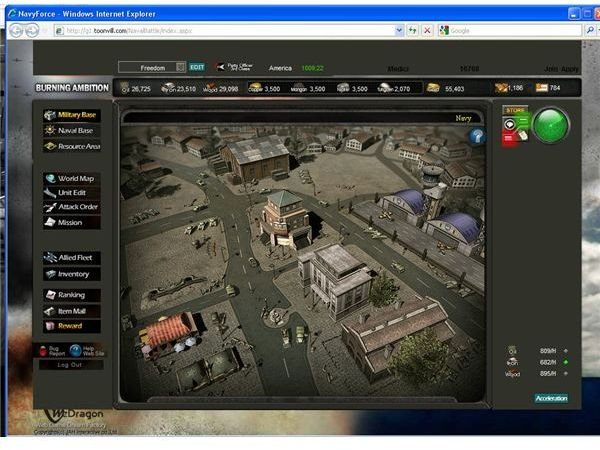Open the Naval Base menu item
600x450 pixels.
tap(72, 130)
